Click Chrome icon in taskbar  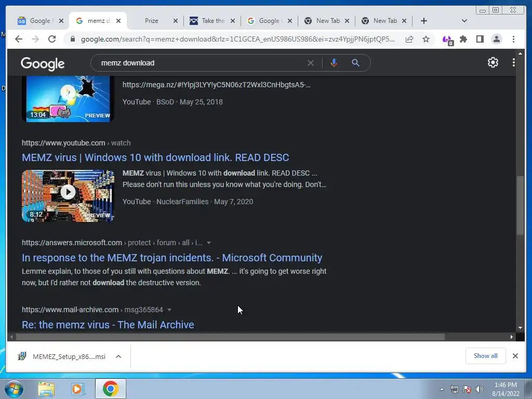tap(111, 389)
